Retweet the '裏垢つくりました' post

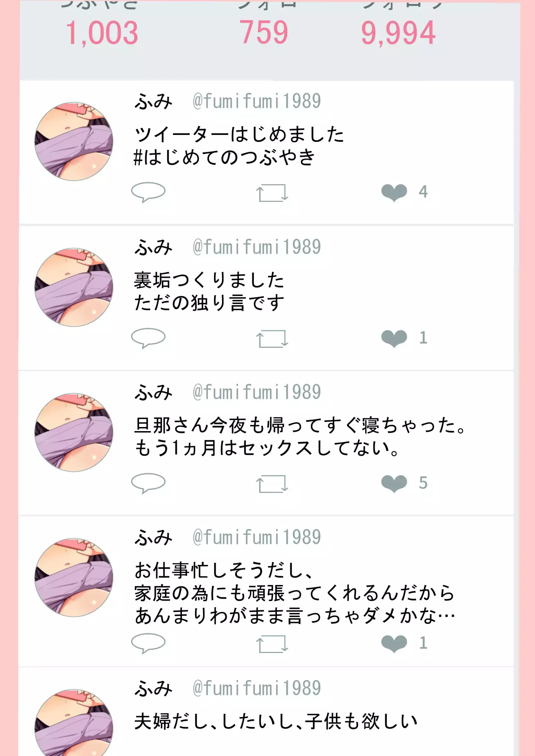coord(272,339)
